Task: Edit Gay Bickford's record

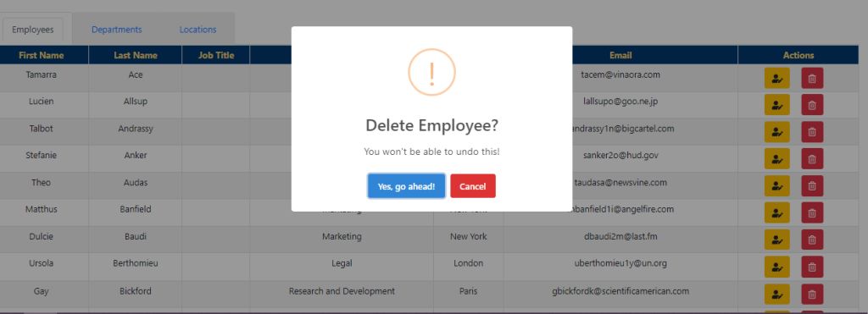Action: tap(776, 294)
